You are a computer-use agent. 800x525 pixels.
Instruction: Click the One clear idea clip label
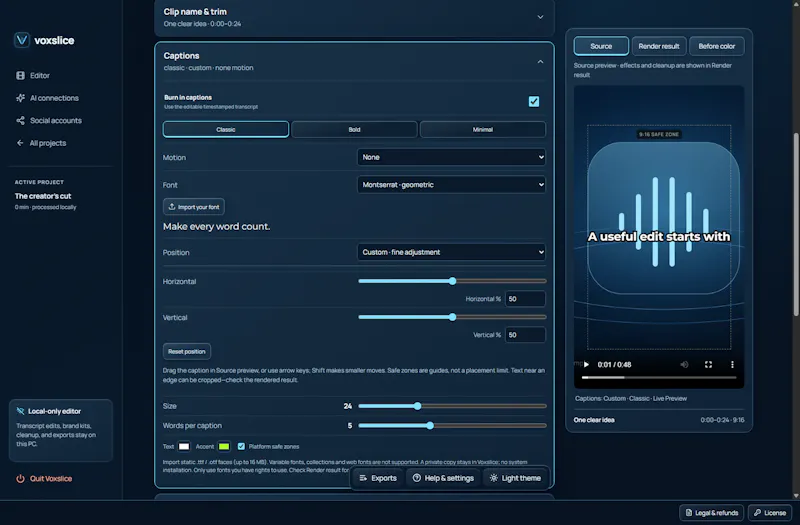[594, 420]
